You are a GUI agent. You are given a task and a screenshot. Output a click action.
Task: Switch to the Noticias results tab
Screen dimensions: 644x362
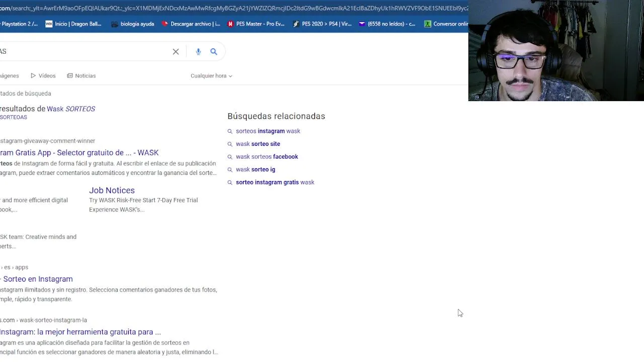81,76
